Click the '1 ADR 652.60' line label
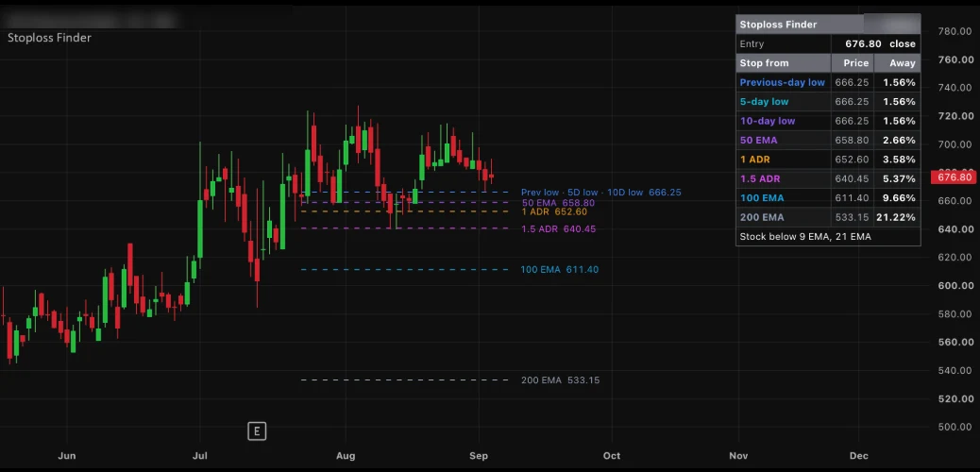Viewport: 980px width, 472px height. pos(554,212)
